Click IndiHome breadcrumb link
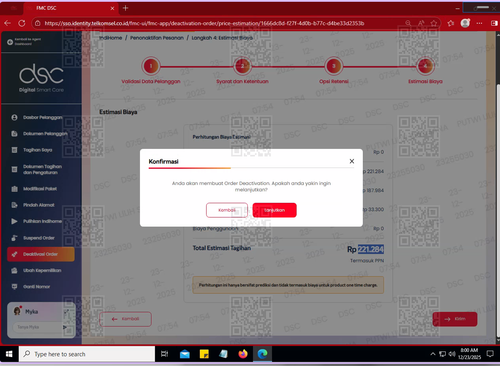Image resolution: width=500 pixels, height=366 pixels. [x=111, y=38]
